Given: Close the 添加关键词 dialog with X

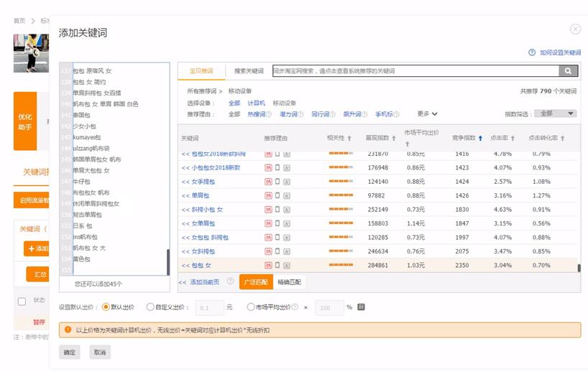Looking at the screenshot, I should (x=575, y=29).
